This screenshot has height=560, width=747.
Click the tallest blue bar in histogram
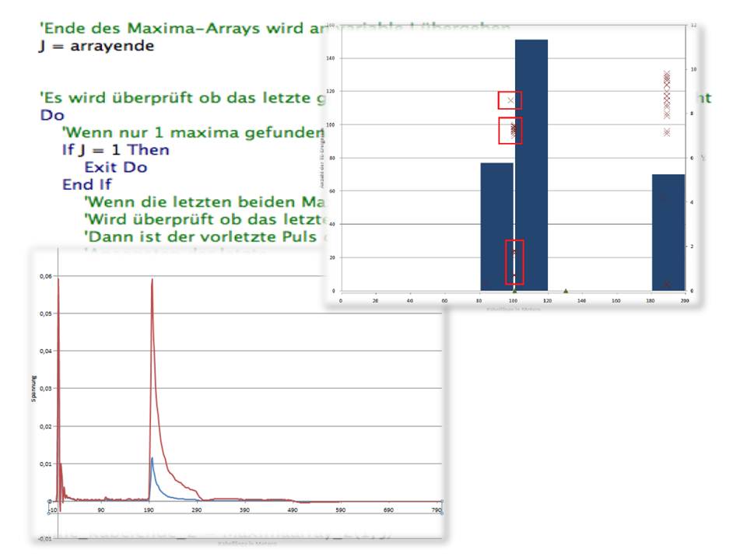point(531,165)
